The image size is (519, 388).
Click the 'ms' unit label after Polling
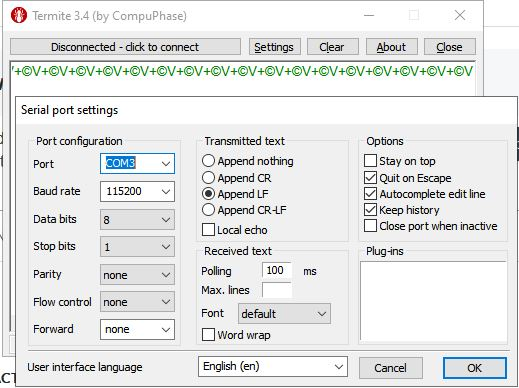click(x=310, y=271)
